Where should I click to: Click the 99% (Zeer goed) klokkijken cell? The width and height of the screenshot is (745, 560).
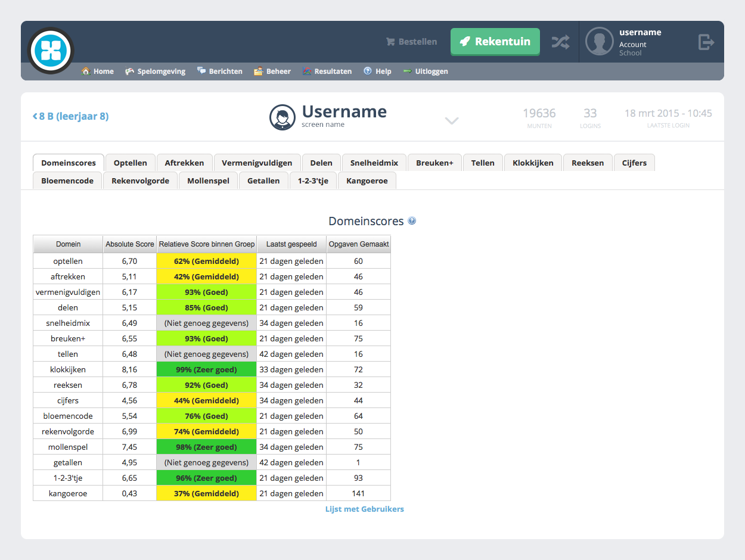207,369
